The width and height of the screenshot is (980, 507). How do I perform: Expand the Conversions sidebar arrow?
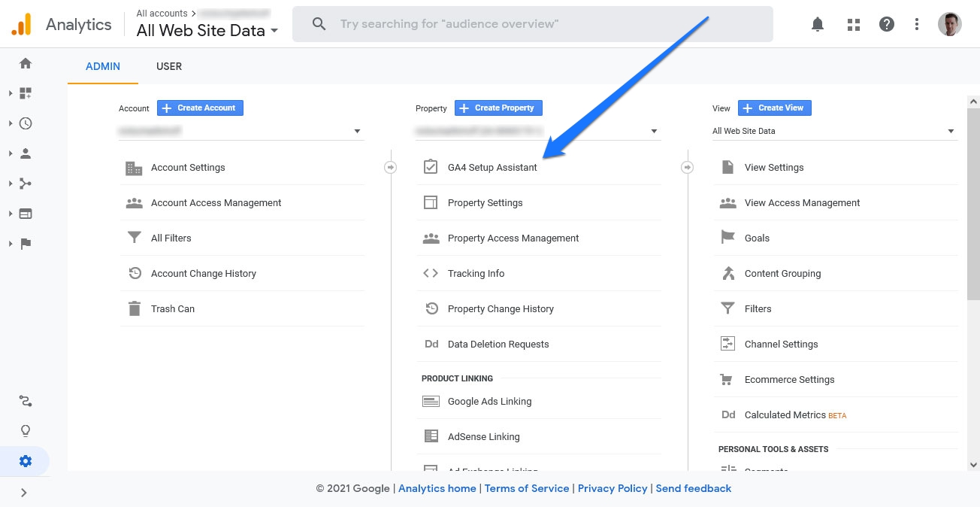(x=11, y=244)
